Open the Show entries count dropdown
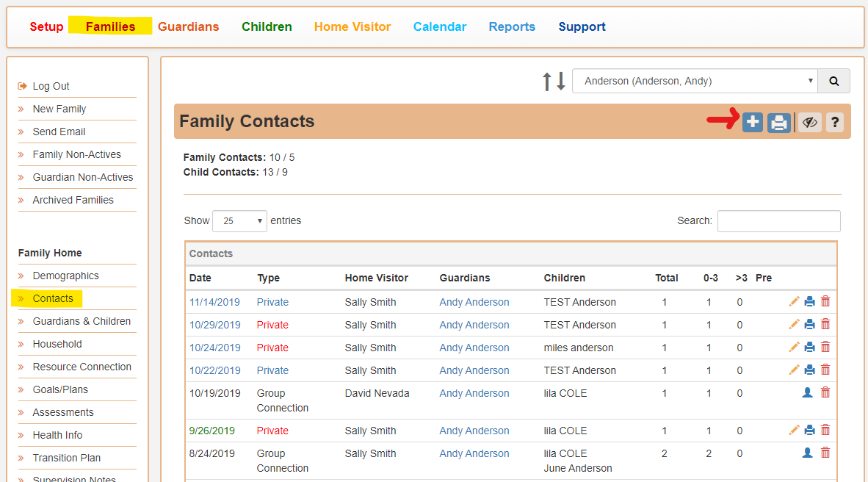The width and height of the screenshot is (868, 482). 239,221
